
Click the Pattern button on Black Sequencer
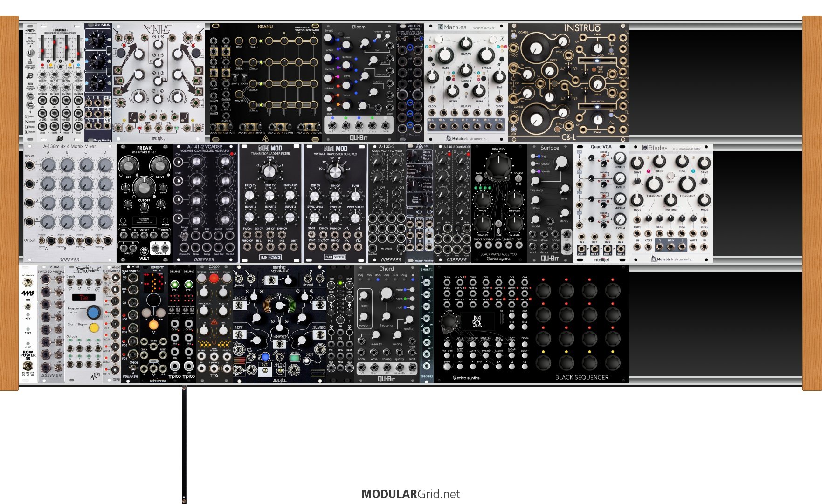click(x=447, y=356)
